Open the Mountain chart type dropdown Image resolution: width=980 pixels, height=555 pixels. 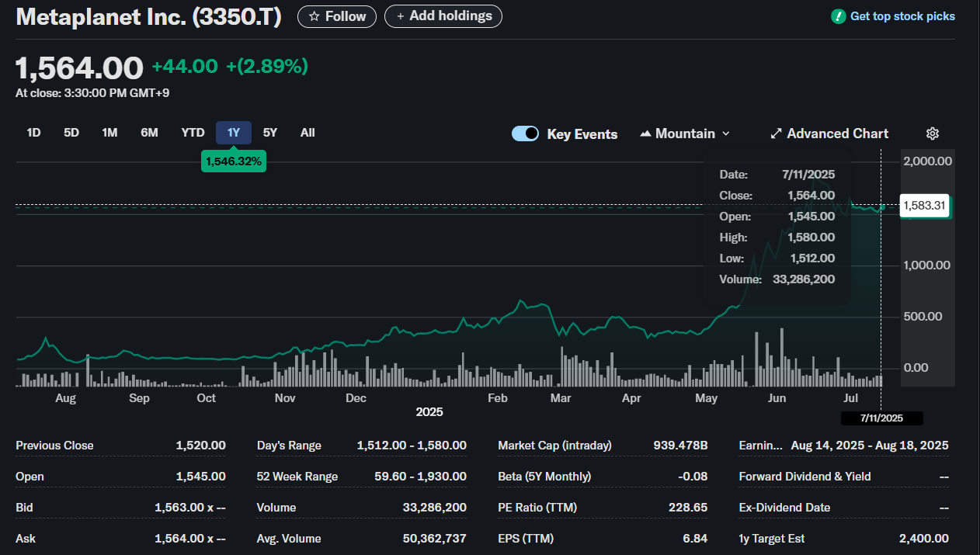click(x=685, y=134)
